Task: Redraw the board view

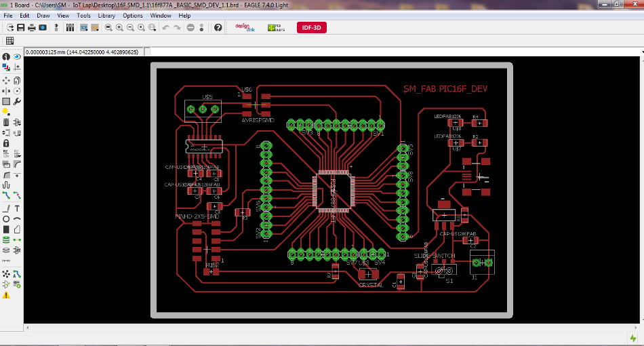Action: pos(141,28)
